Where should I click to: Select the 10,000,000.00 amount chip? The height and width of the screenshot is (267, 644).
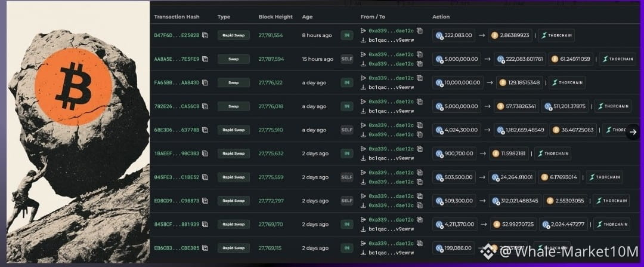pos(458,82)
